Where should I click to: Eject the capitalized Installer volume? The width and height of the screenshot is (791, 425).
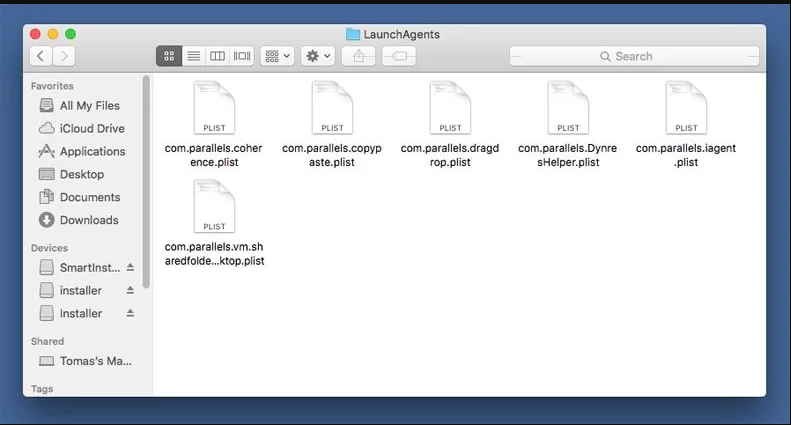coord(130,313)
